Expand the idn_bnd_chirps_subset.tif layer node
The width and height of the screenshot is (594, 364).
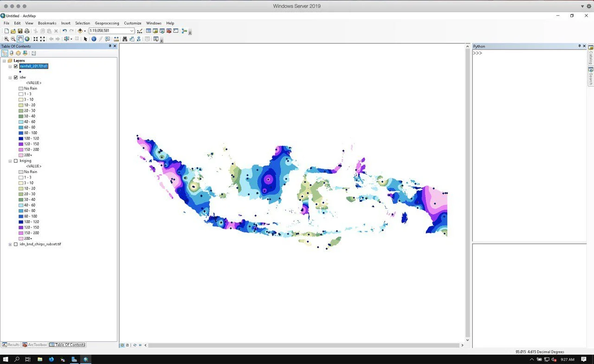tap(10, 244)
